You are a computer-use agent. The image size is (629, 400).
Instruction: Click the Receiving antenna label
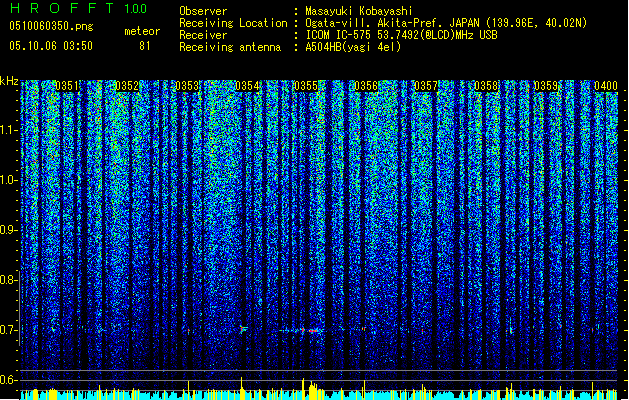coord(230,47)
